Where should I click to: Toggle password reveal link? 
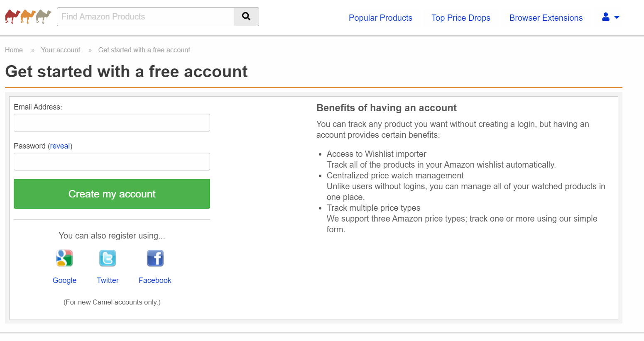(x=60, y=146)
